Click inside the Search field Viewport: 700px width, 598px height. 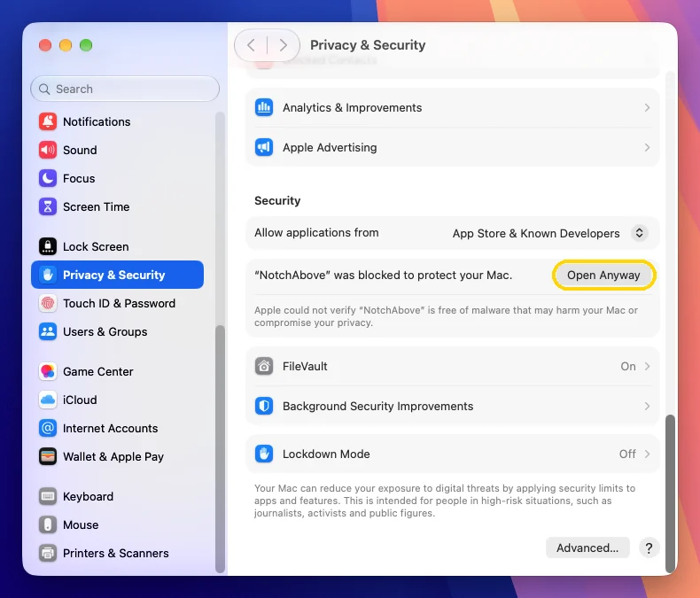(x=125, y=89)
